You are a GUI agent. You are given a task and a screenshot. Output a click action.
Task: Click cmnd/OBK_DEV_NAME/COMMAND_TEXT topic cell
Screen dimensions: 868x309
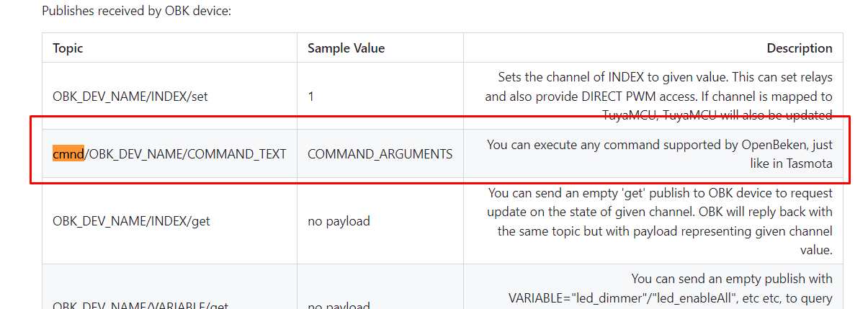pos(169,153)
